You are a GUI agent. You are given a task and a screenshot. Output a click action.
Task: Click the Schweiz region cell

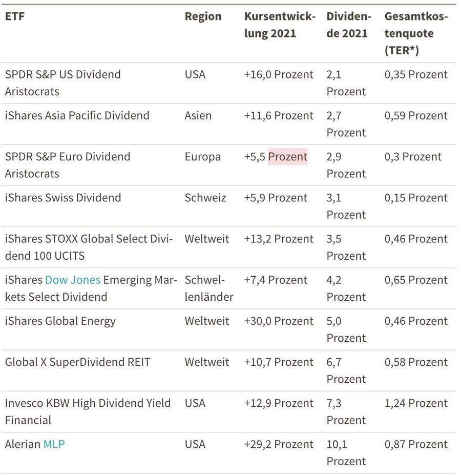pos(205,198)
